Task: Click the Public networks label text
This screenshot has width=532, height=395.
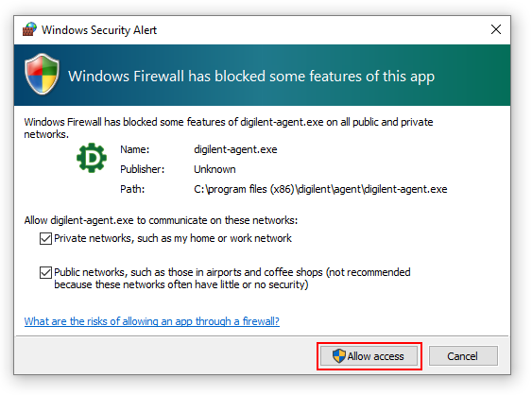Action: (x=232, y=278)
